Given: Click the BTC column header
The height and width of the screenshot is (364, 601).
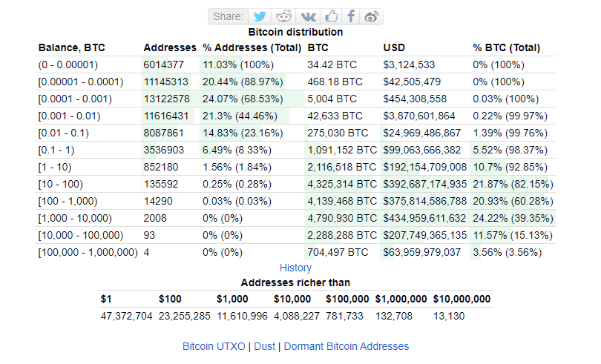Looking at the screenshot, I should pos(318,48).
